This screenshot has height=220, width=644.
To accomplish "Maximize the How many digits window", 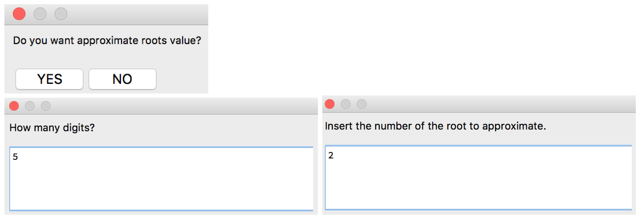I will [46, 106].
